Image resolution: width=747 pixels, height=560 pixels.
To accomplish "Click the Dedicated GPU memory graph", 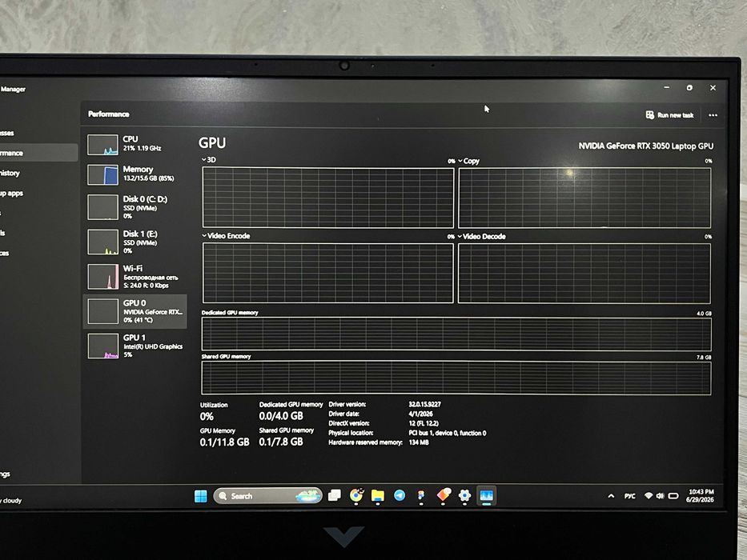I will click(456, 334).
